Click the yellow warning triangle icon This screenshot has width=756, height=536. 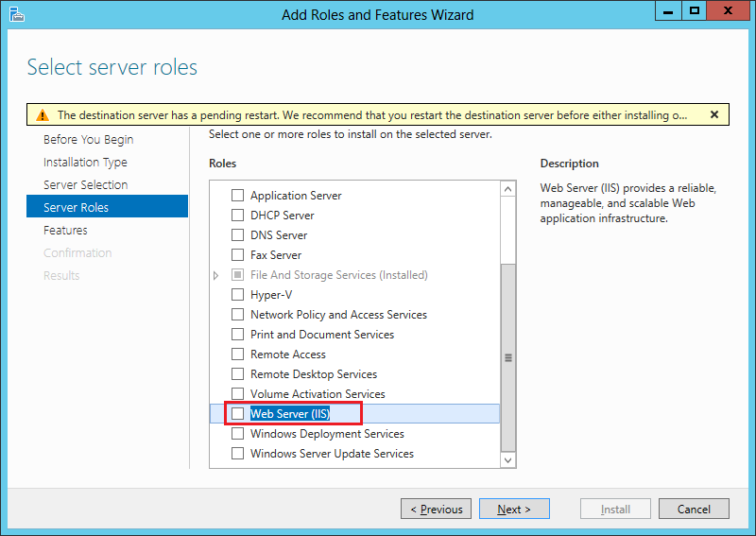click(43, 115)
